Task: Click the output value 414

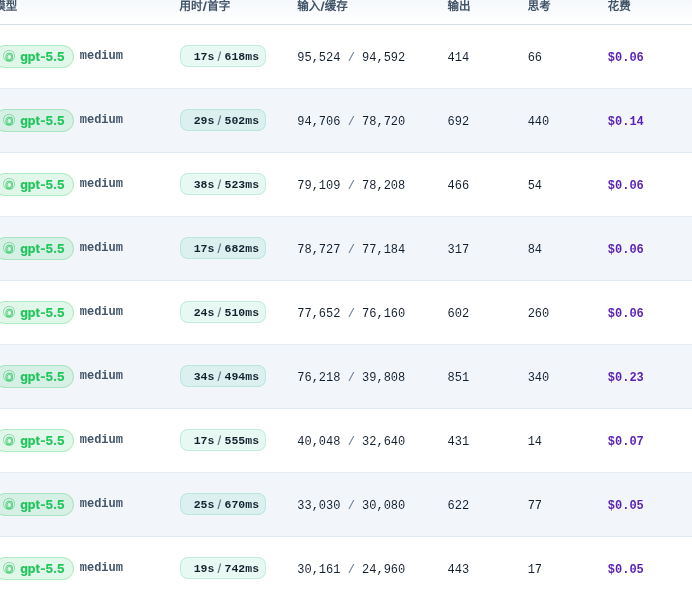Action: pos(458,57)
